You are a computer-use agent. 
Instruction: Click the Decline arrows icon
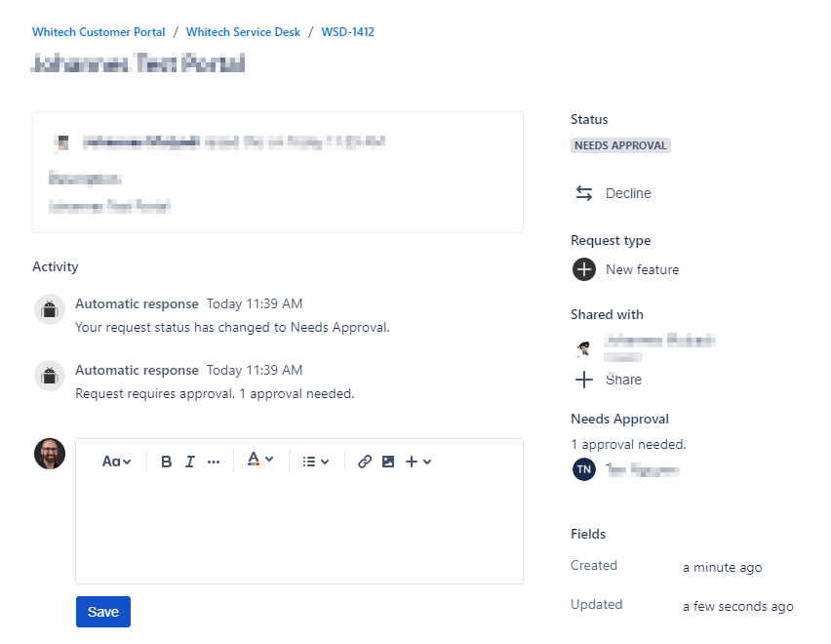(583, 192)
